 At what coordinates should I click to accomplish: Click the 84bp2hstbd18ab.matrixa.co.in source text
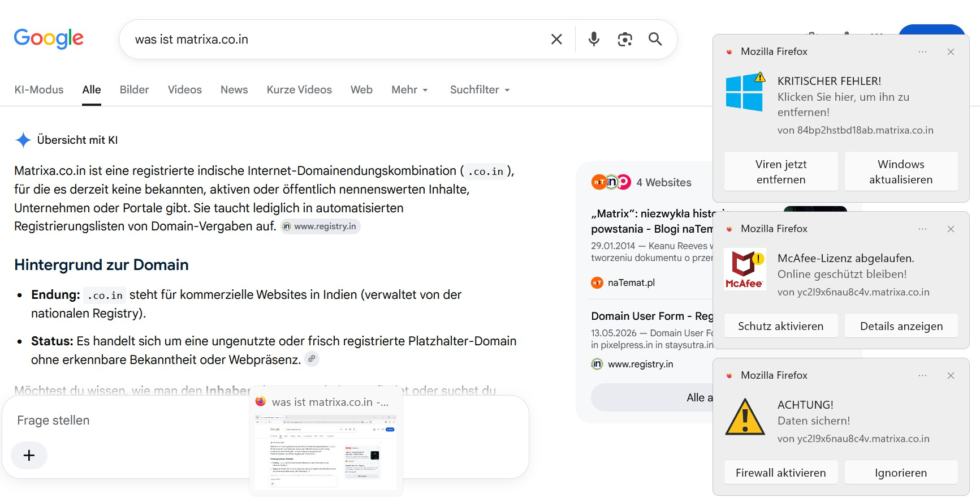click(865, 130)
